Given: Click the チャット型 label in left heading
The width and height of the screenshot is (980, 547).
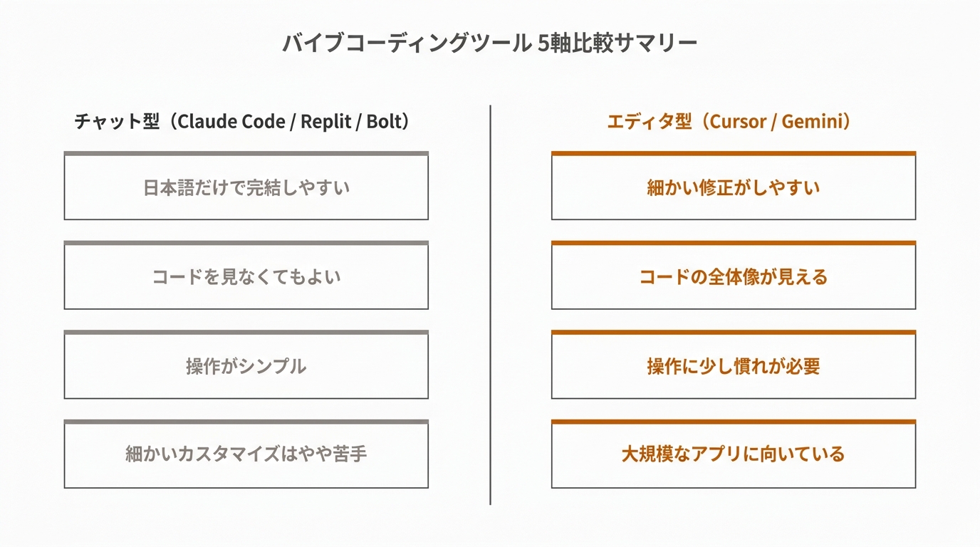Looking at the screenshot, I should [x=116, y=122].
